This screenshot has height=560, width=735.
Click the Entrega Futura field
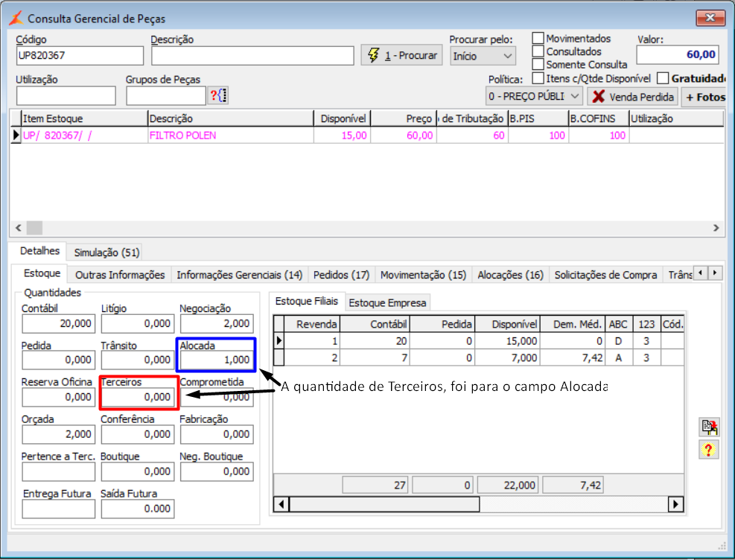[x=59, y=509]
